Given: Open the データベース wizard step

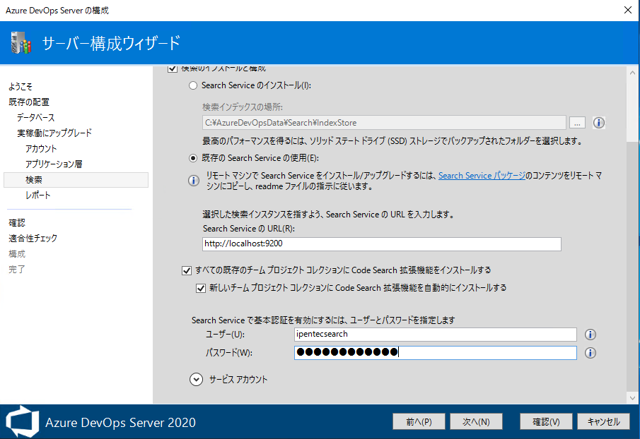Looking at the screenshot, I should 36,118.
